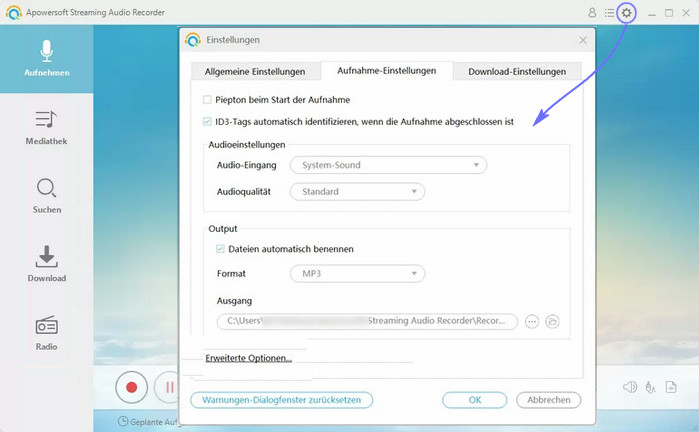
Task: Switch to Download-Einstellungen tab
Action: (x=517, y=71)
